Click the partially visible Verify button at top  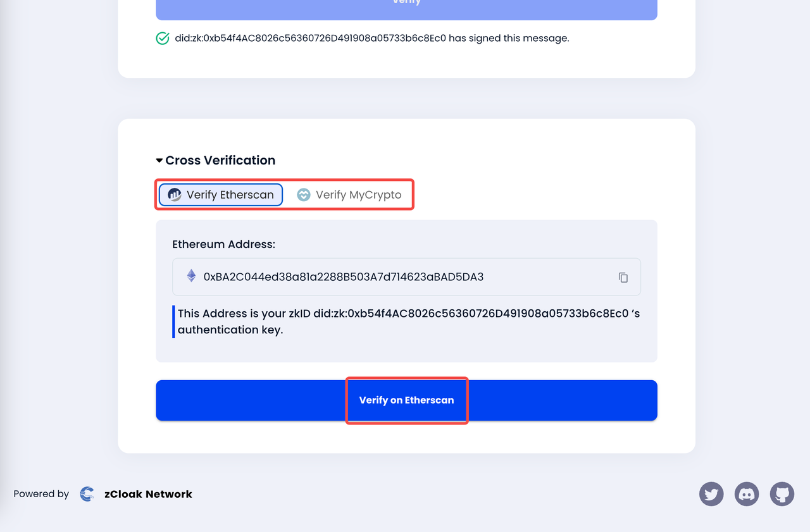(x=406, y=8)
